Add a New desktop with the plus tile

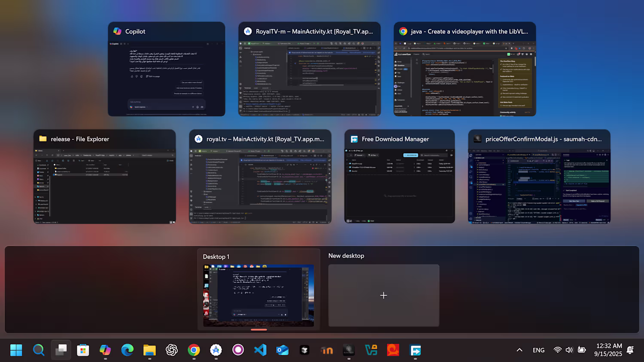384,296
